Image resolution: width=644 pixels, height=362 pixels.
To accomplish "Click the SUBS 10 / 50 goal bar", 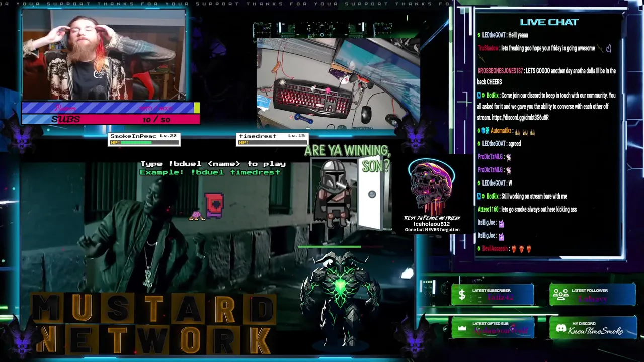I will coord(111,119).
